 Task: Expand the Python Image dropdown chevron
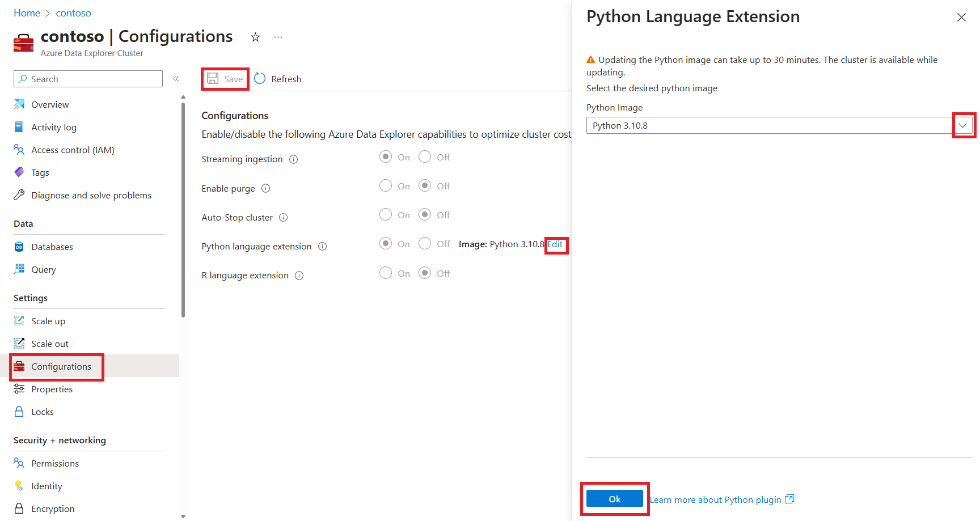(963, 125)
